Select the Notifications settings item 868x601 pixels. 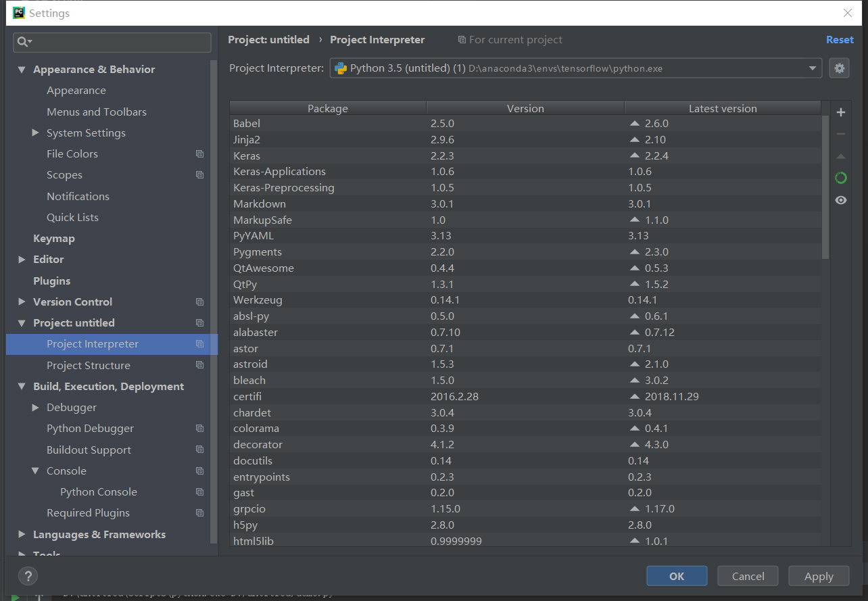[x=78, y=197]
